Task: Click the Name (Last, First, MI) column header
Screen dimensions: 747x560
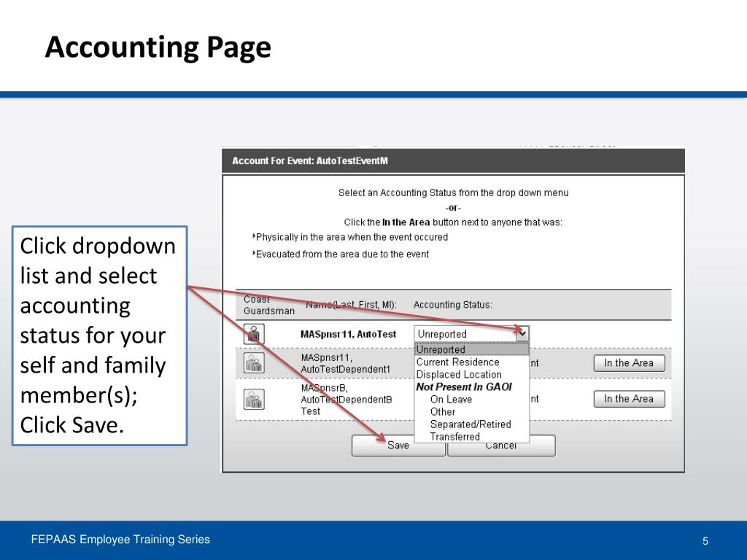Action: [x=351, y=305]
